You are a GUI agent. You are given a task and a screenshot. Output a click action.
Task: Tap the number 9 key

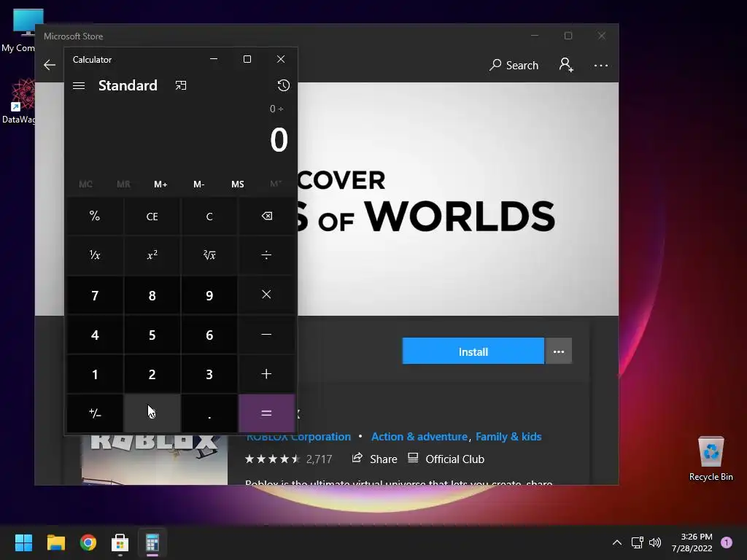pos(209,295)
